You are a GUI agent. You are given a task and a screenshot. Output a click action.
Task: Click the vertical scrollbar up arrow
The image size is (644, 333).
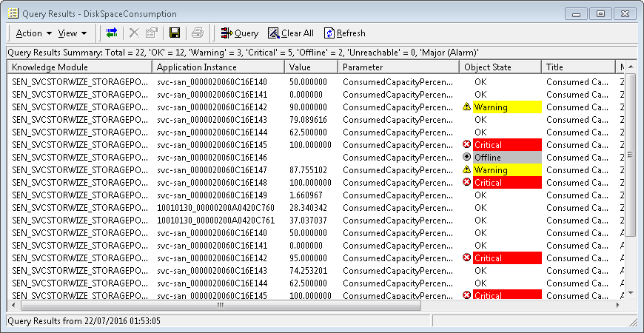(x=631, y=67)
